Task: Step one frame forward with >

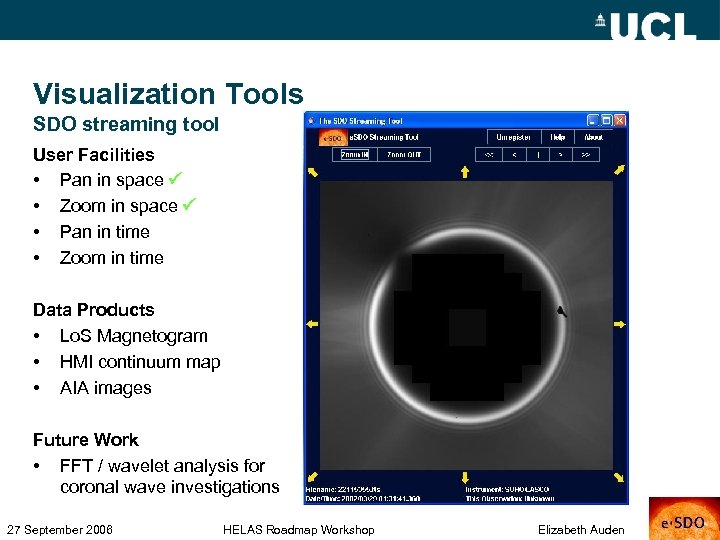Action: pyautogui.click(x=561, y=155)
